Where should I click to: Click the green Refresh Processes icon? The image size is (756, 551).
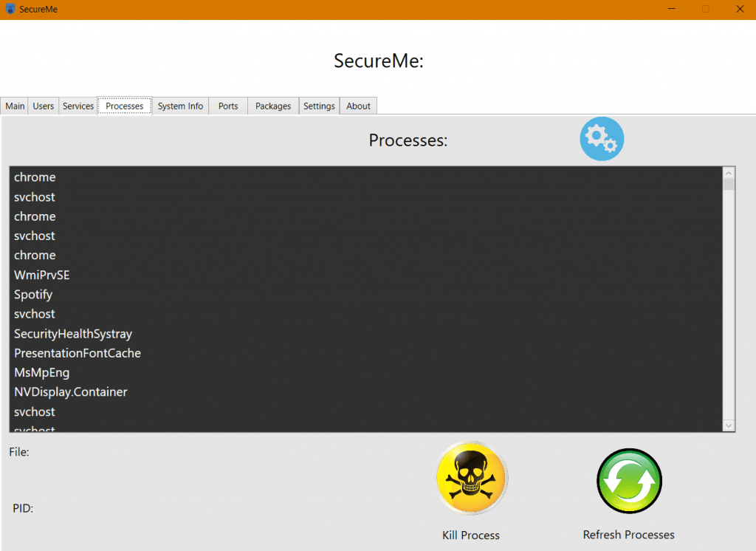[x=629, y=481]
